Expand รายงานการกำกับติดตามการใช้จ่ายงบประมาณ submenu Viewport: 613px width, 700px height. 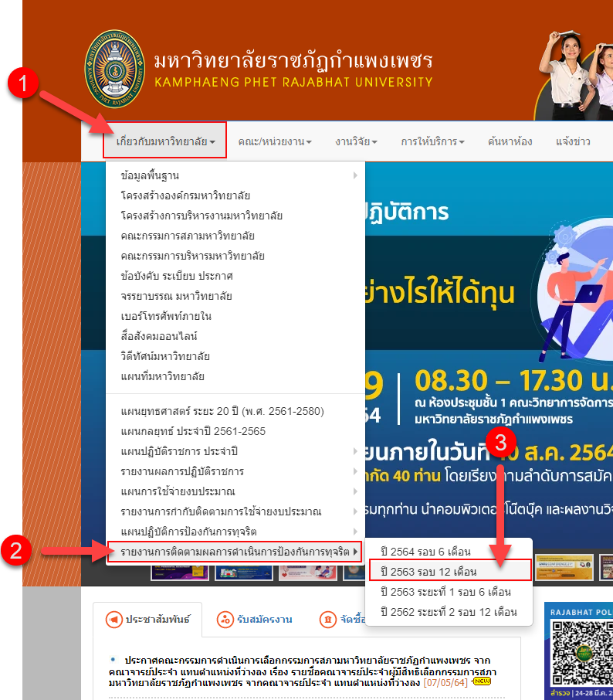(x=235, y=511)
